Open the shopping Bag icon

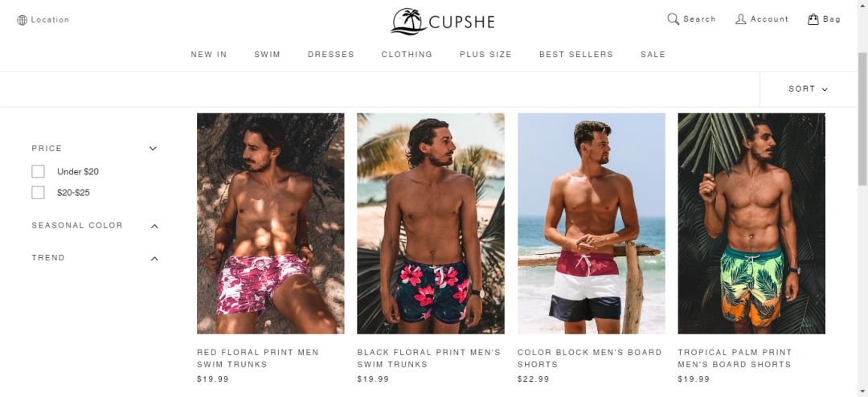click(x=813, y=18)
